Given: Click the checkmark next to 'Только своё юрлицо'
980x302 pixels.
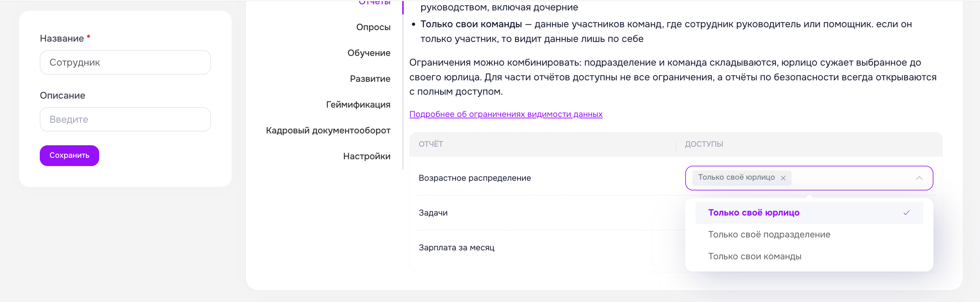Looking at the screenshot, I should [x=906, y=213].
